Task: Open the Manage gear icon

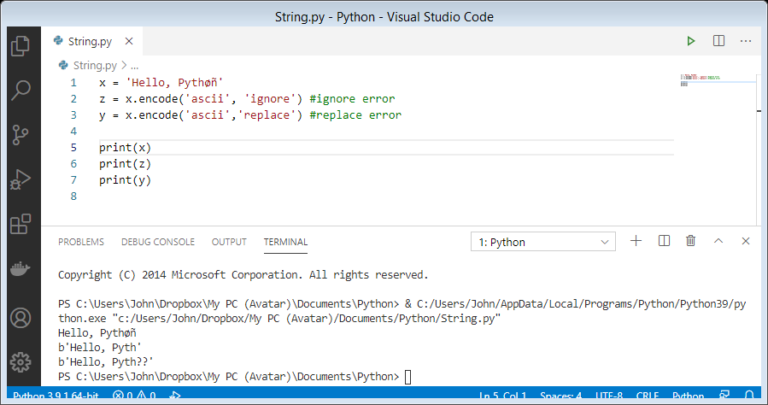Action: pos(19,361)
